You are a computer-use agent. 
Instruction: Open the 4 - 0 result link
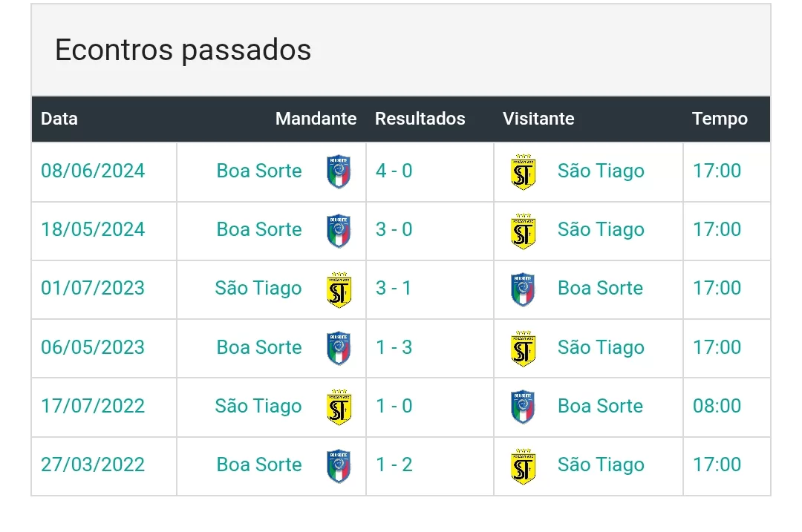(x=394, y=171)
